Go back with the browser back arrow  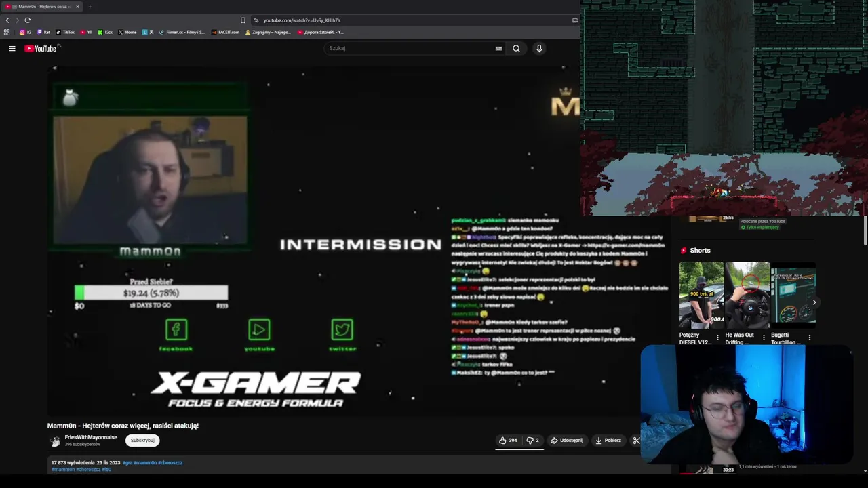pos(7,20)
